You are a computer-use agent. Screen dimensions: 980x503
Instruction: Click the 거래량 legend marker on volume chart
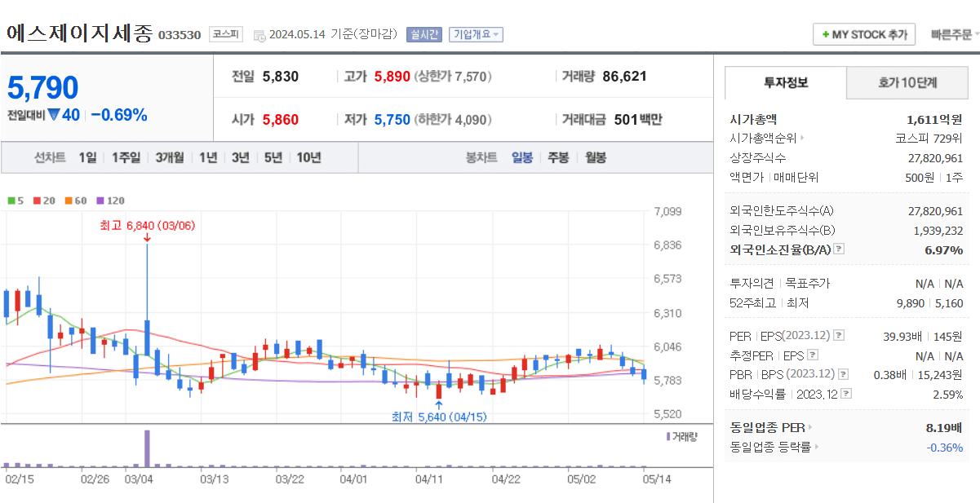pyautogui.click(x=668, y=436)
